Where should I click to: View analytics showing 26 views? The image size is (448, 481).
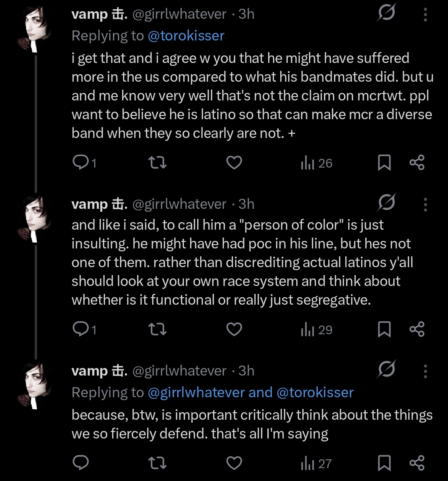click(317, 163)
